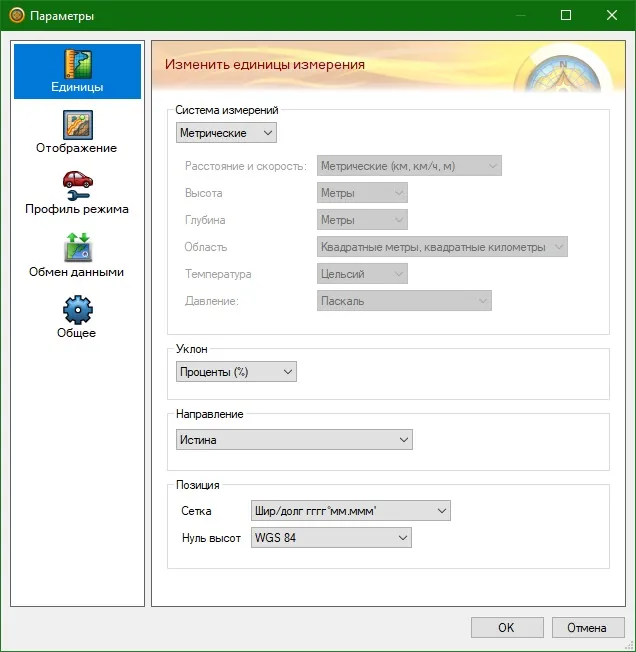Click the Профиль режима tab label
Viewport: 636px width, 652px height.
[77, 209]
